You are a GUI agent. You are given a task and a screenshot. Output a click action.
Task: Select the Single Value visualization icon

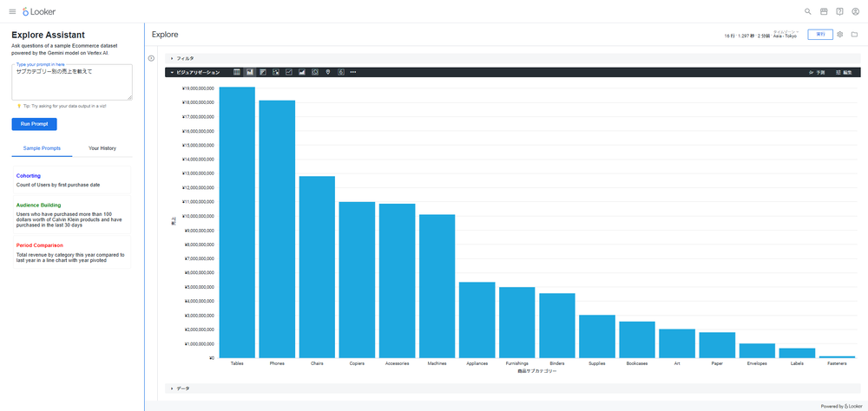click(x=341, y=73)
